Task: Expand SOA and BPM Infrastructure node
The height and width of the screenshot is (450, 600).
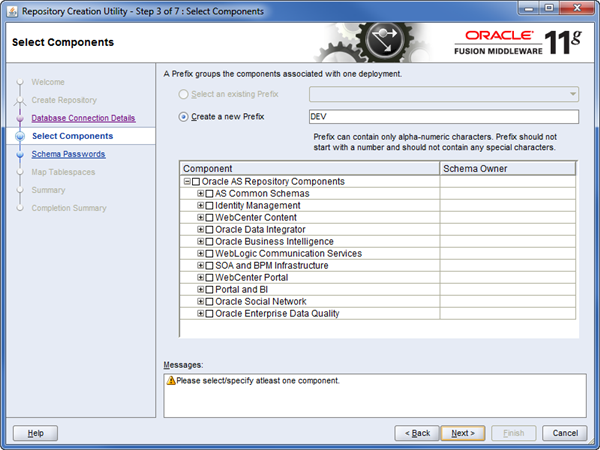Action: coord(200,265)
